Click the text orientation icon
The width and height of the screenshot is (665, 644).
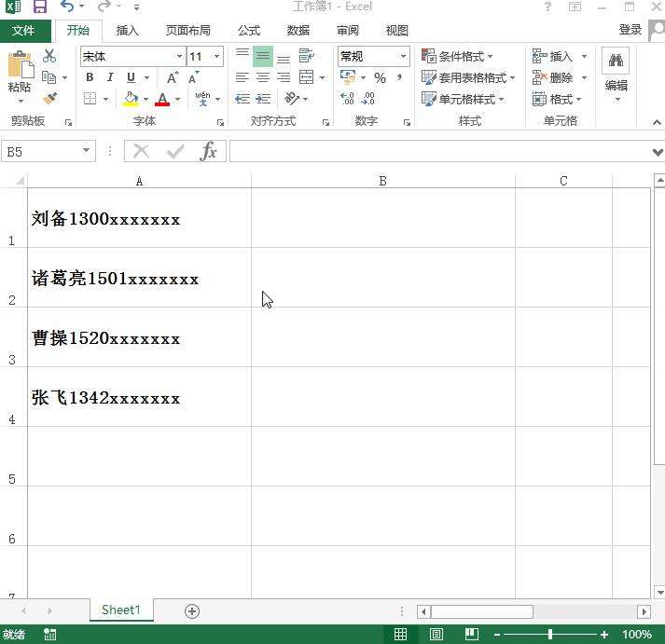point(292,98)
